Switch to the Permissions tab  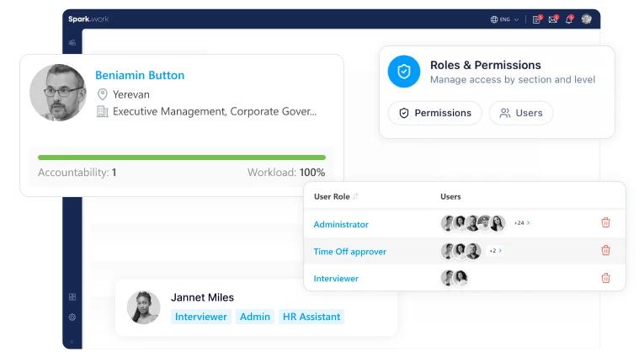tap(434, 113)
